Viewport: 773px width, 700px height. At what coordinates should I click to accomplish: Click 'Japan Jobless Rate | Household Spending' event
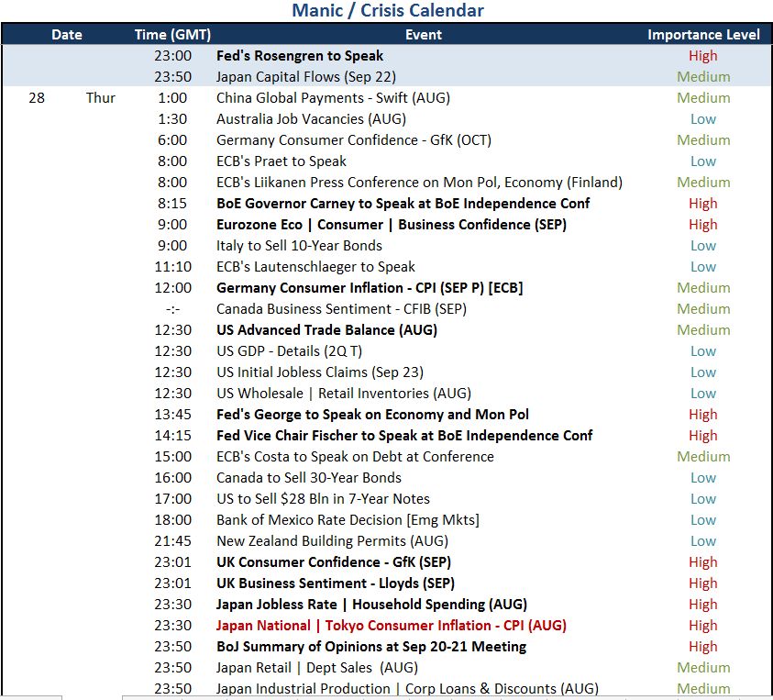(x=371, y=605)
